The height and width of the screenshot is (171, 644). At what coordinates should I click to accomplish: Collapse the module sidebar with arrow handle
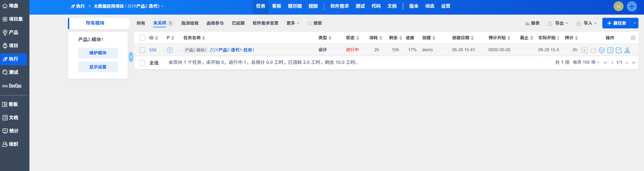[131, 57]
